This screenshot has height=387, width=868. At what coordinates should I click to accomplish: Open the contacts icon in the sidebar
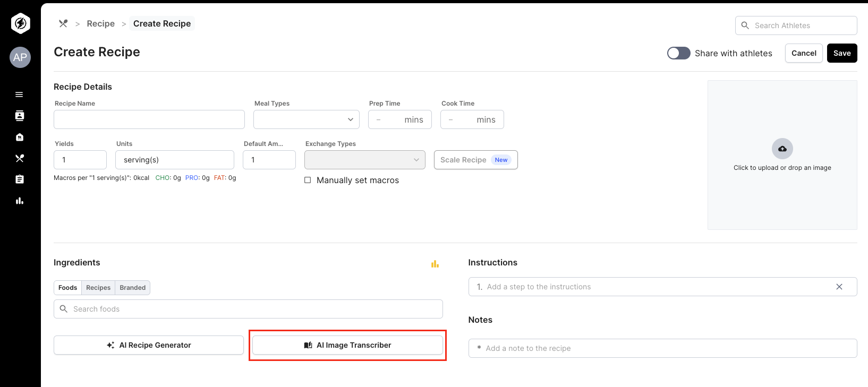point(20,116)
